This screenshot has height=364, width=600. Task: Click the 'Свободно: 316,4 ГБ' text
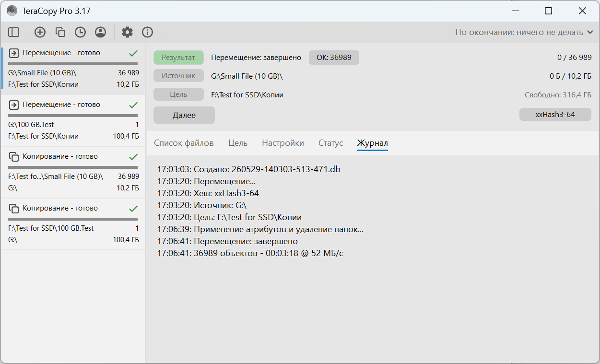coord(558,95)
